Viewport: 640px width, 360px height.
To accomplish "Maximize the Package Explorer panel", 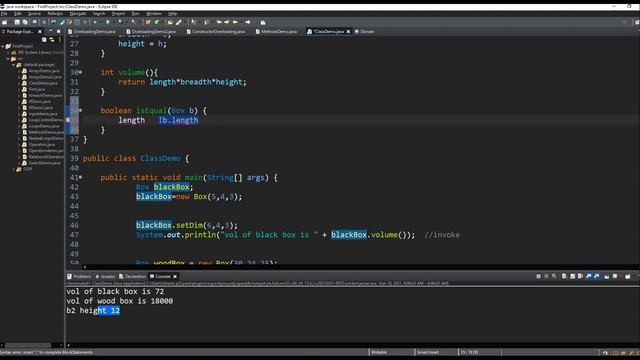I will (58, 31).
